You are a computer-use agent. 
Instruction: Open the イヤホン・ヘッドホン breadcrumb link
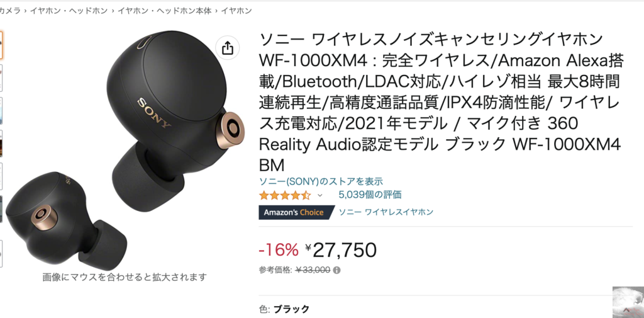point(69,11)
